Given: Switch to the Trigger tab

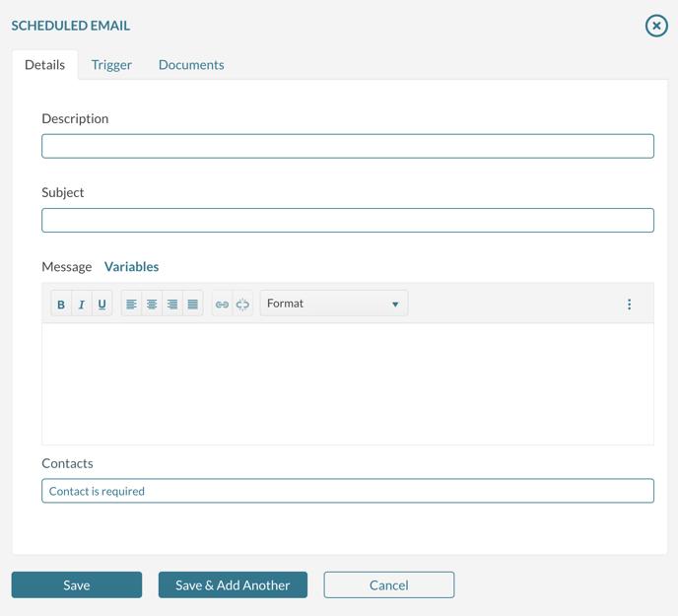Looking at the screenshot, I should coord(111,65).
